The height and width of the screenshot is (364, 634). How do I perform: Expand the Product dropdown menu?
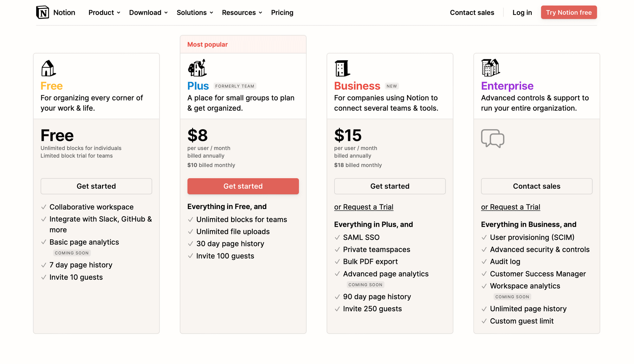point(104,13)
